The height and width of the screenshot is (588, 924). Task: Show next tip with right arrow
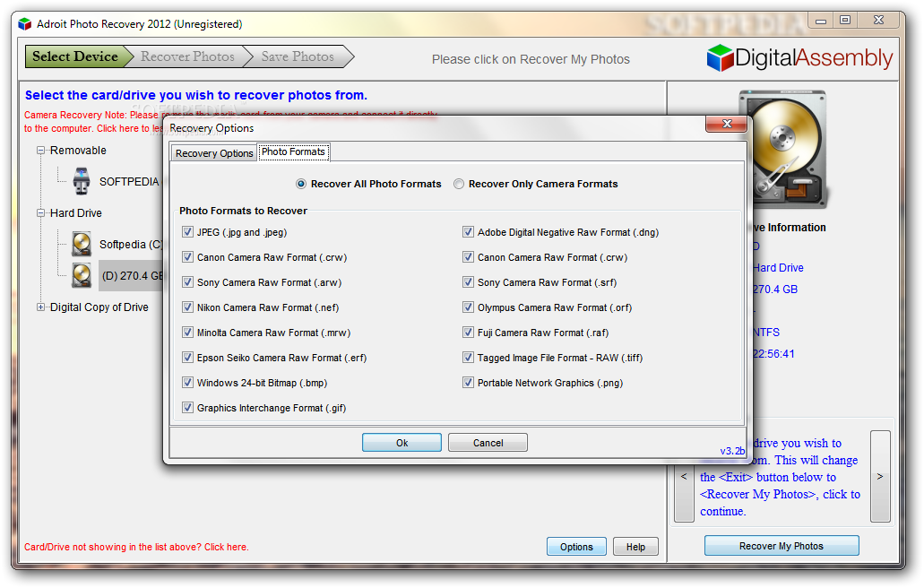(x=880, y=476)
